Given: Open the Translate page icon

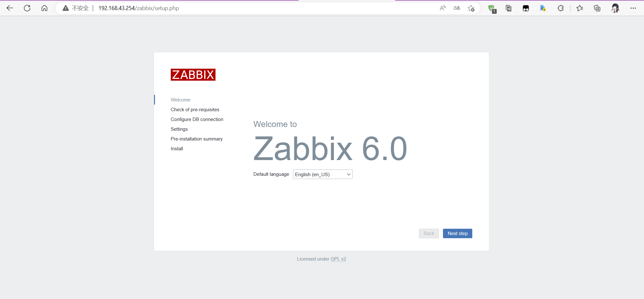Looking at the screenshot, I should (x=456, y=8).
